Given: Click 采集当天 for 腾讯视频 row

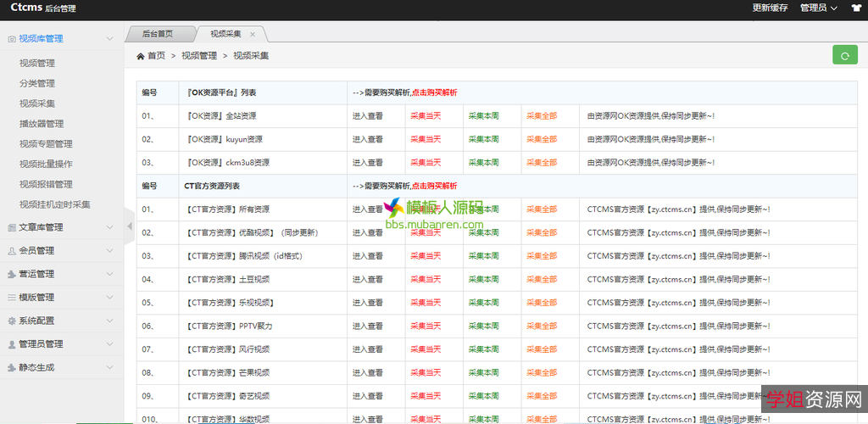Looking at the screenshot, I should [x=426, y=256].
